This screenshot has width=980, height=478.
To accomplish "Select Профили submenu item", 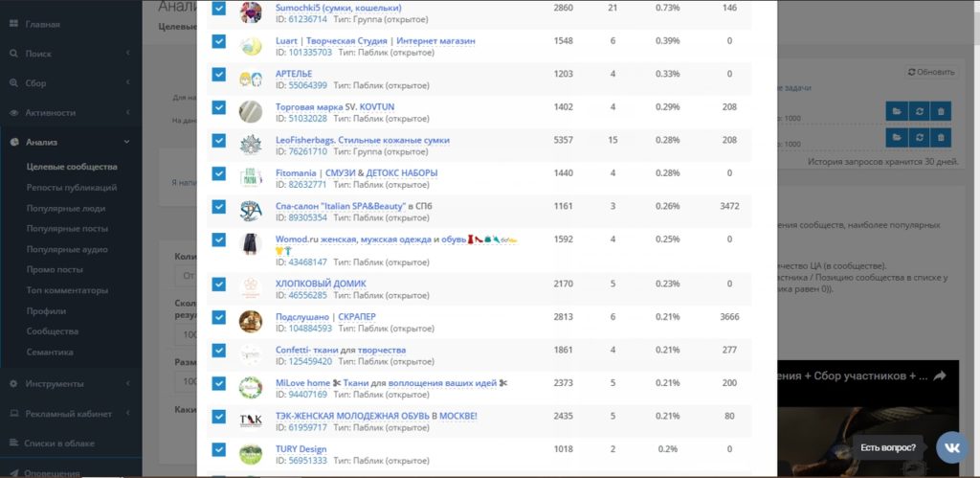I will pyautogui.click(x=46, y=311).
